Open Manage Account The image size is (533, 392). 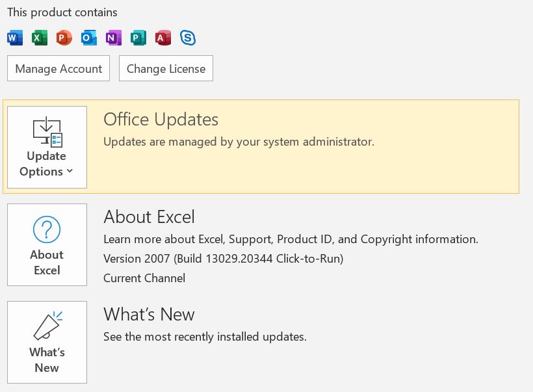58,68
